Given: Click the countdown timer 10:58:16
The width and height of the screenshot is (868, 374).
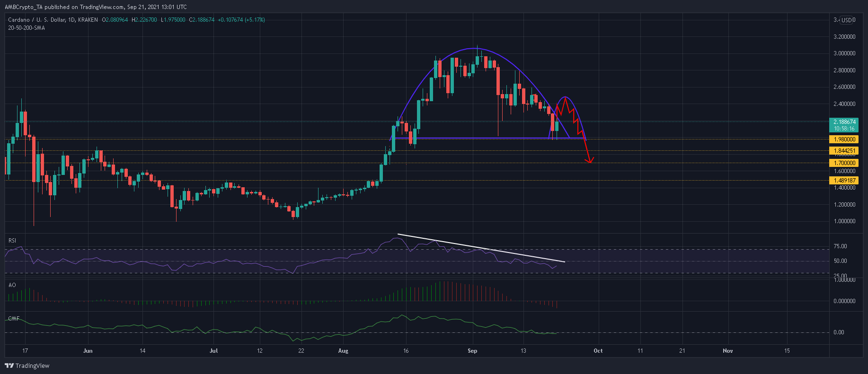Looking at the screenshot, I should point(845,129).
